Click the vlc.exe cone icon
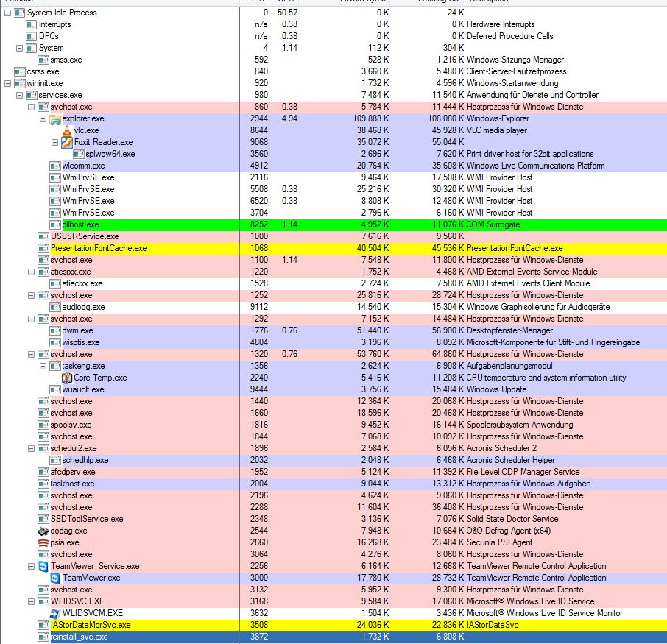The image size is (667, 644). [67, 130]
